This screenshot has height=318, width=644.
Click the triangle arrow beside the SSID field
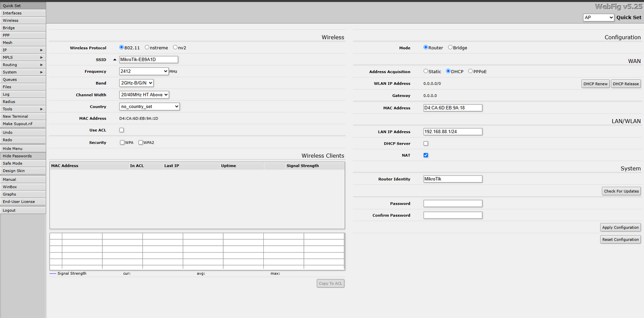point(115,60)
